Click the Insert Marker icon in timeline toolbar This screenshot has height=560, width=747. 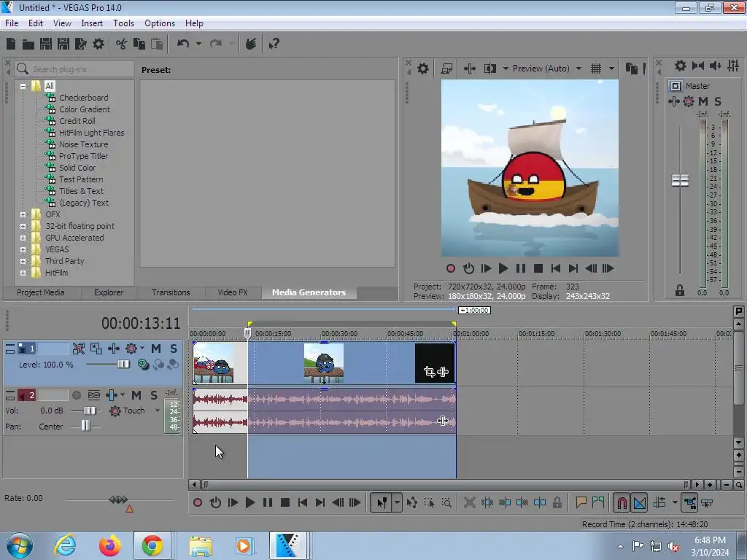pos(581,502)
